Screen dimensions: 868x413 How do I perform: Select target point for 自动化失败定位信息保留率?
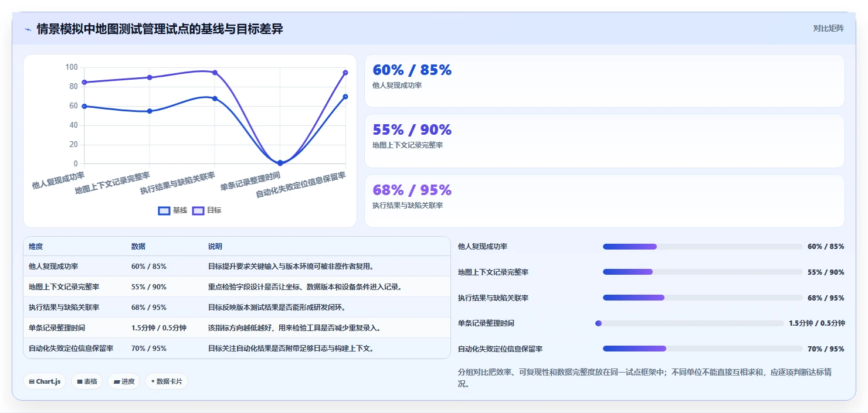click(x=345, y=73)
